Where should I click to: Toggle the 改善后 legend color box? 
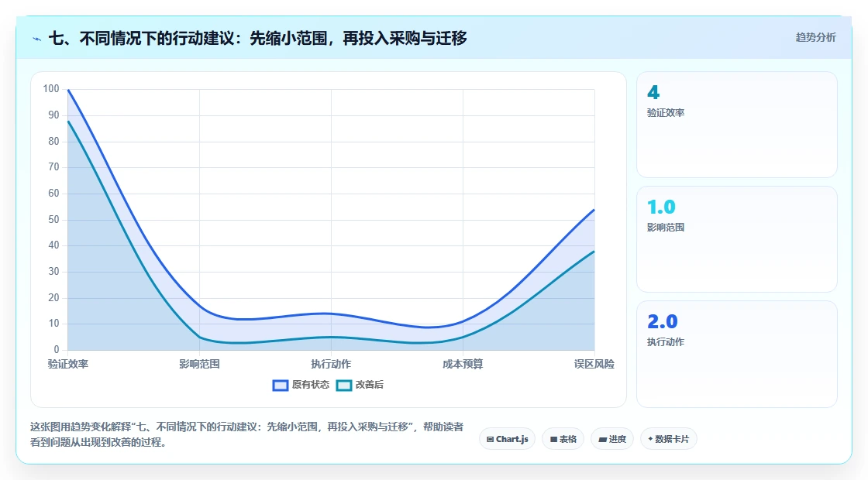344,386
